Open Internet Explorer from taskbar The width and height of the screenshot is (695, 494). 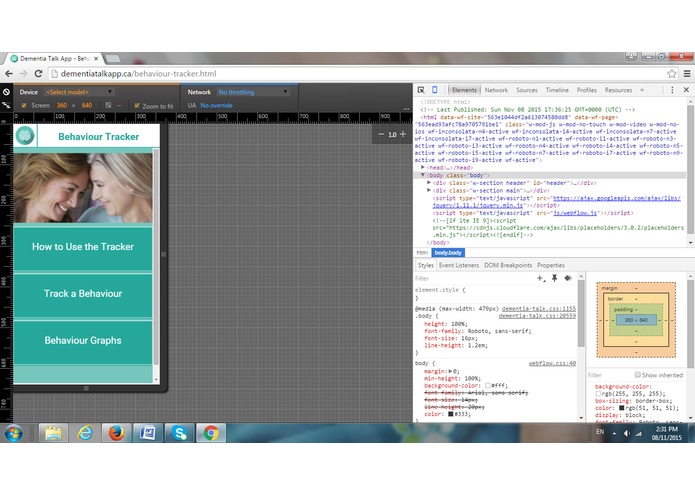click(85, 433)
